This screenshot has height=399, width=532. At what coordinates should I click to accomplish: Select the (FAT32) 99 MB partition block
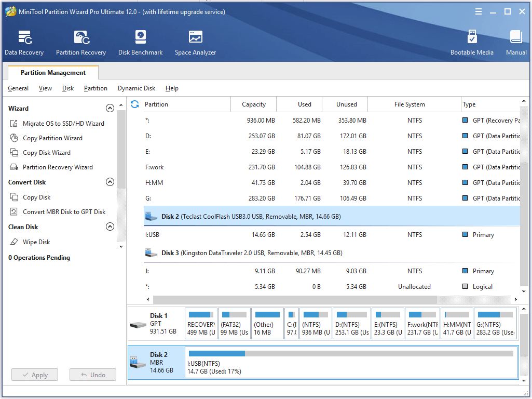click(x=234, y=323)
